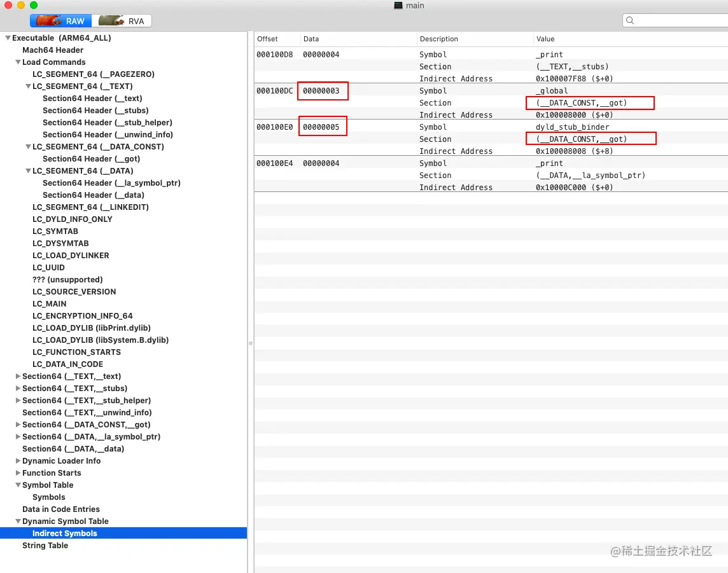Select Section64 Header (__data)
The height and width of the screenshot is (573, 728).
(x=94, y=195)
